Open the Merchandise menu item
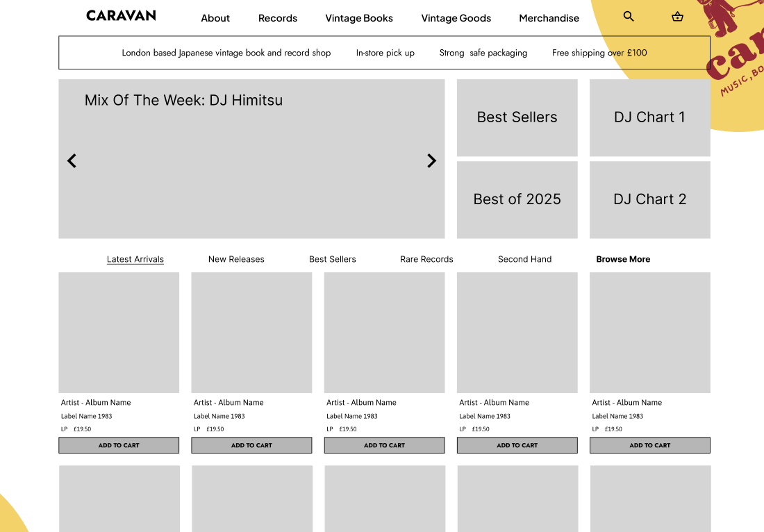 pyautogui.click(x=549, y=18)
